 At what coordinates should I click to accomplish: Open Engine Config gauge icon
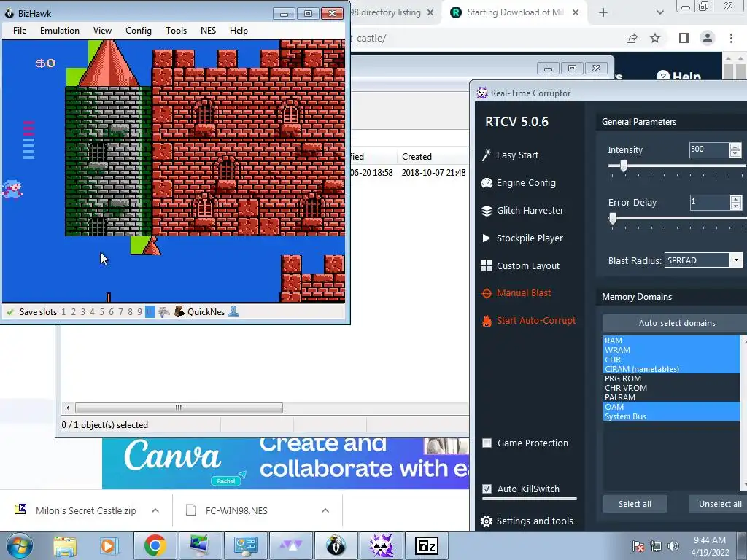pyautogui.click(x=487, y=183)
